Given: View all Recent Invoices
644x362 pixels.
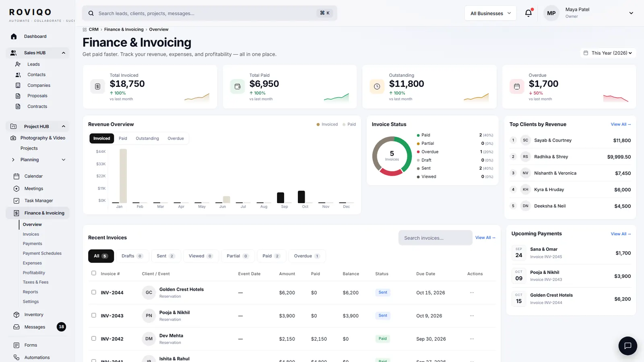Looking at the screenshot, I should tap(485, 238).
